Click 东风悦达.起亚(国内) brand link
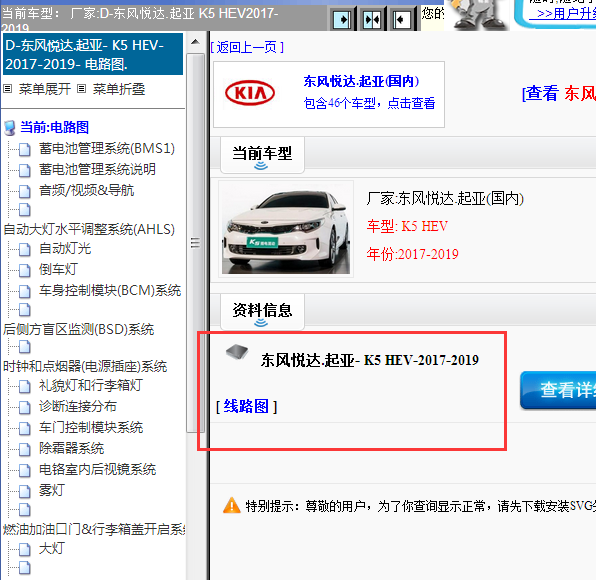The height and width of the screenshot is (580, 596). click(361, 81)
